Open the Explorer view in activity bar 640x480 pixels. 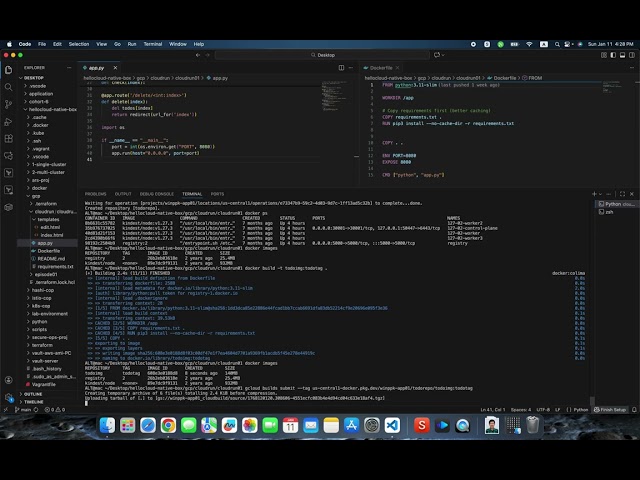(x=9, y=70)
